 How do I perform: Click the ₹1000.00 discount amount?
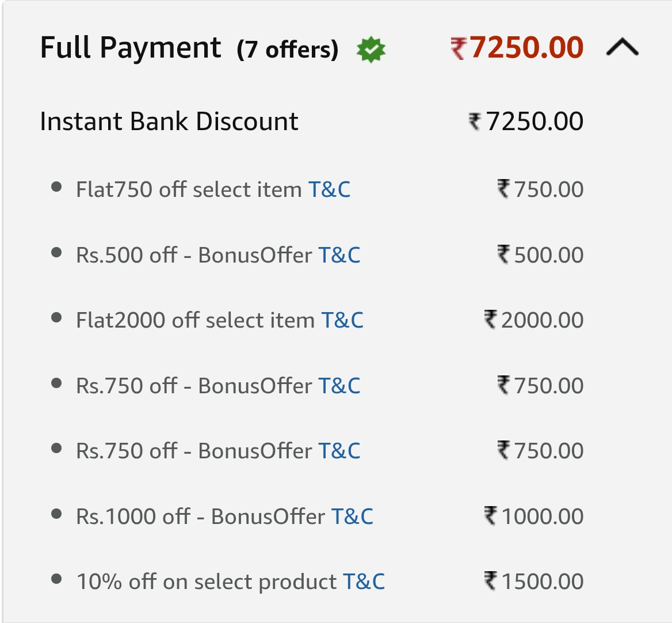[x=534, y=516]
